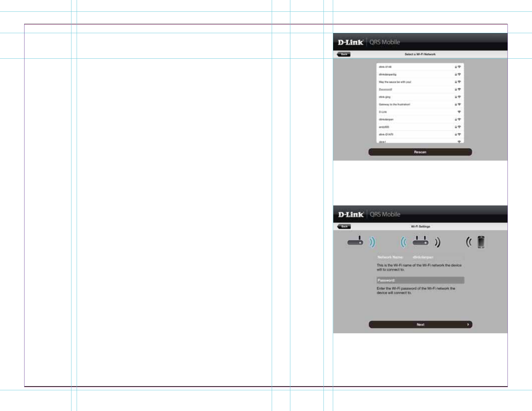Viewport: 532px width, 411px height.
Task: Choose dlinkdanpan in the network list
Action: (420, 120)
